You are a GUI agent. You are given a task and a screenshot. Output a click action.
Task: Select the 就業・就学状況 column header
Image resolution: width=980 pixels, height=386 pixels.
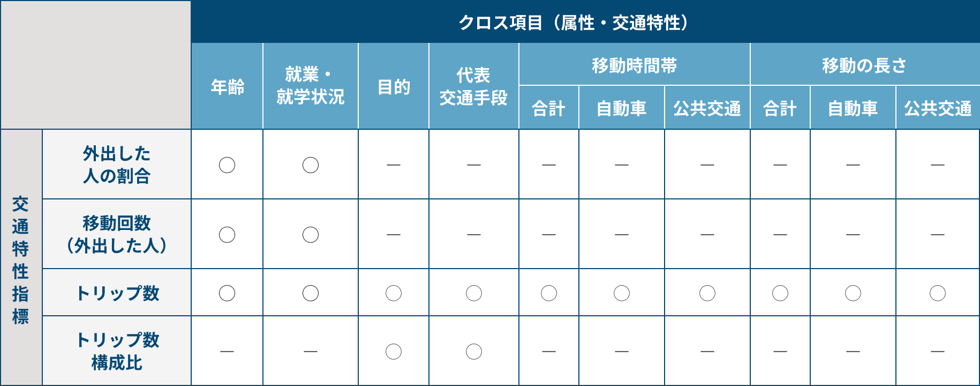tap(311, 86)
